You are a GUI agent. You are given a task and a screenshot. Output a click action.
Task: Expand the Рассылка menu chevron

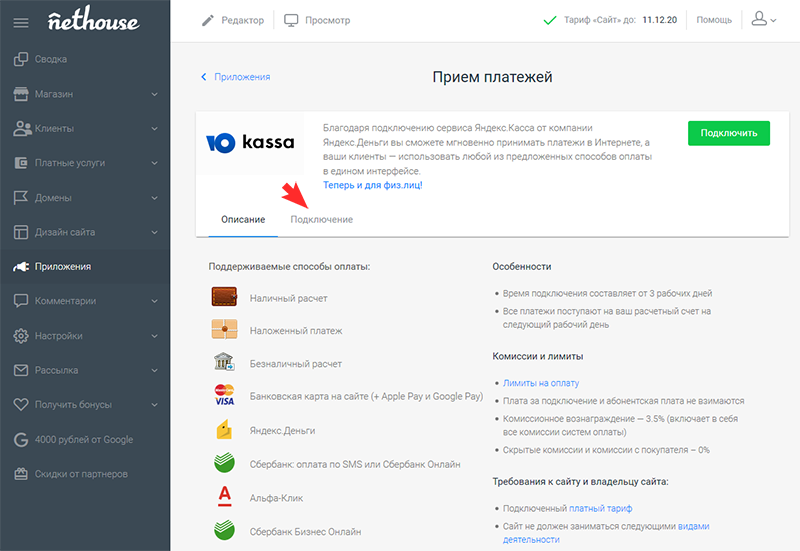tap(155, 370)
